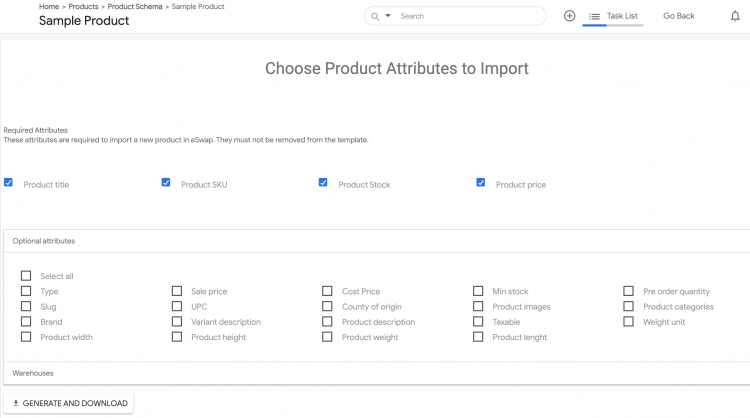This screenshot has height=418, width=750.
Task: Click Go Back button
Action: click(678, 16)
